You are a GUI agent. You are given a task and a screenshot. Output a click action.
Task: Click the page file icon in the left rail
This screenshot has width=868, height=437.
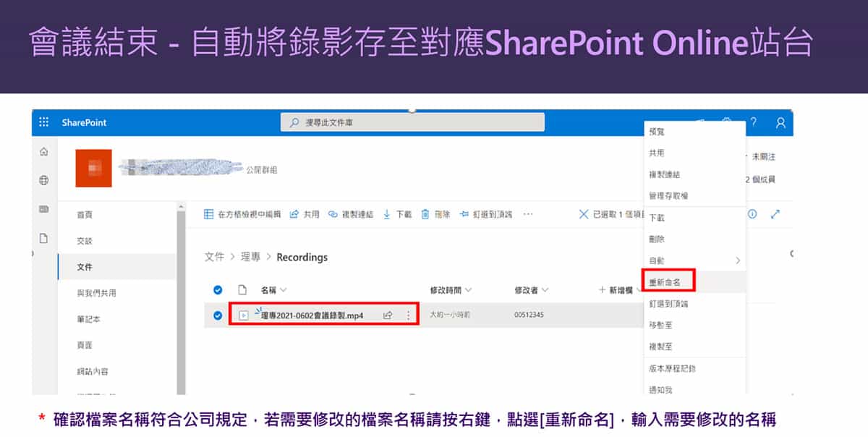pyautogui.click(x=43, y=238)
